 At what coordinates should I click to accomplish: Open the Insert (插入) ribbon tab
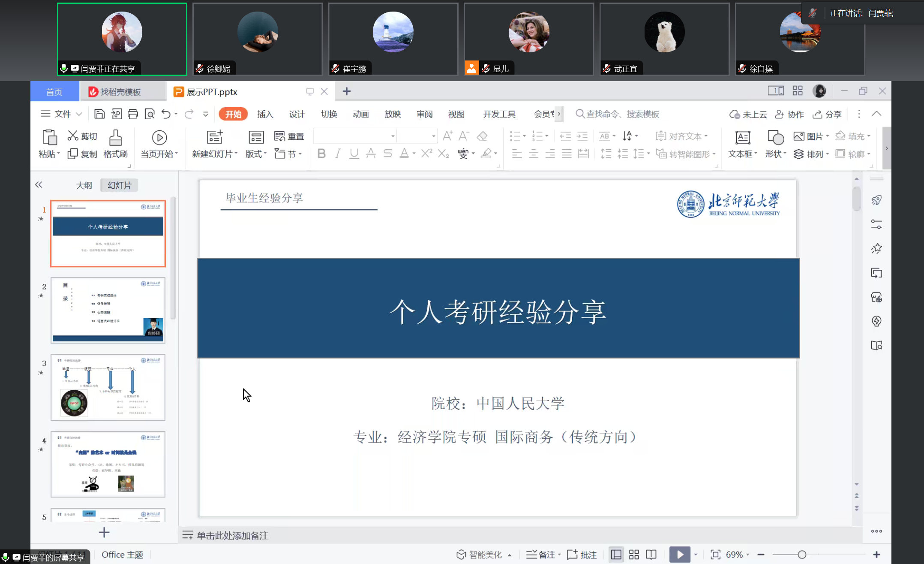pos(265,114)
